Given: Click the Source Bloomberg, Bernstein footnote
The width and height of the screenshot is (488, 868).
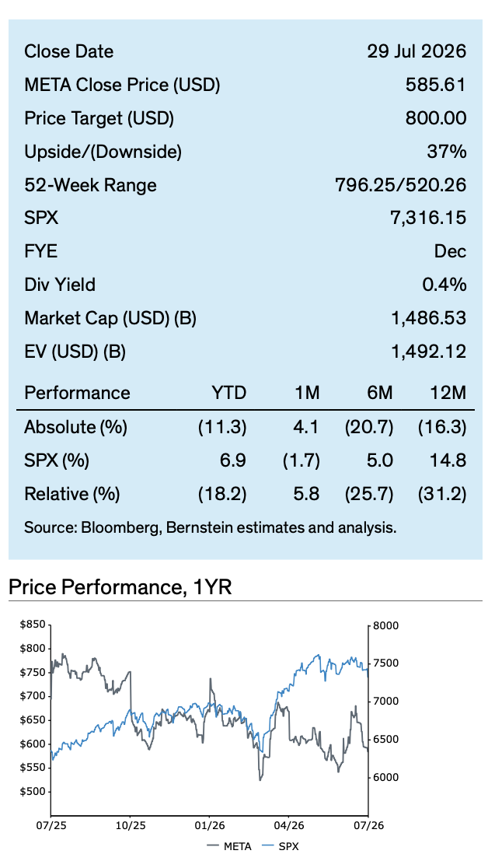Looking at the screenshot, I should click(211, 527).
